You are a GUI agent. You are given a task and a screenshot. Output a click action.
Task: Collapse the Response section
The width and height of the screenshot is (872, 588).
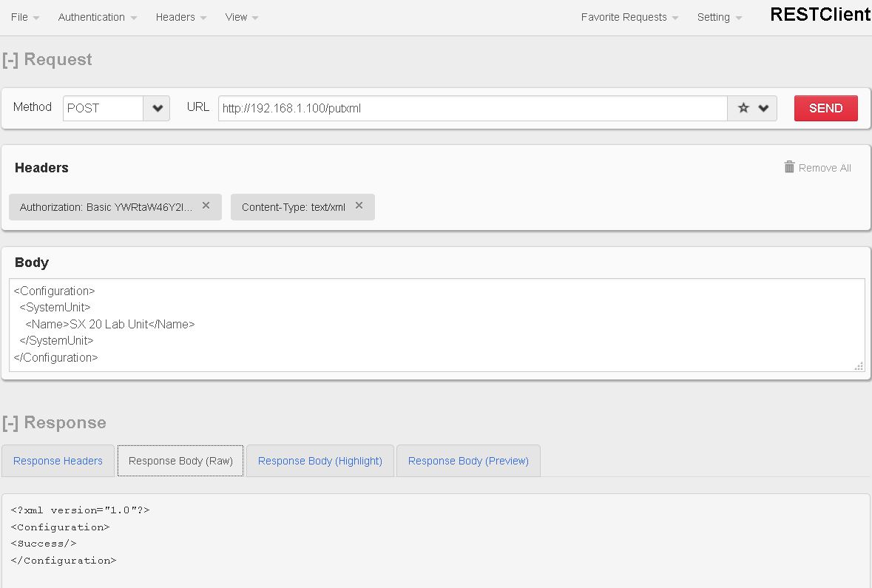[x=10, y=423]
